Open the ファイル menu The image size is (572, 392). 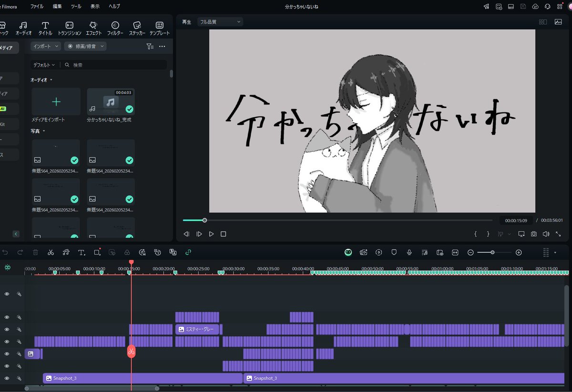[x=37, y=7]
